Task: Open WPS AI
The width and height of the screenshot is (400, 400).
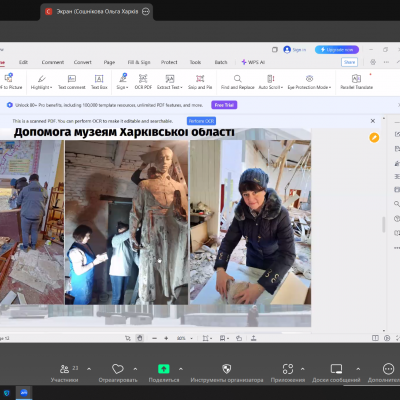Action: pyautogui.click(x=253, y=62)
